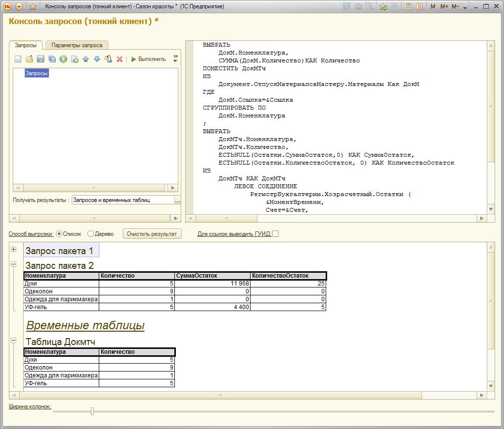The height and width of the screenshot is (429, 504).
Task: Select 11 968 sum cell
Action: click(x=213, y=284)
